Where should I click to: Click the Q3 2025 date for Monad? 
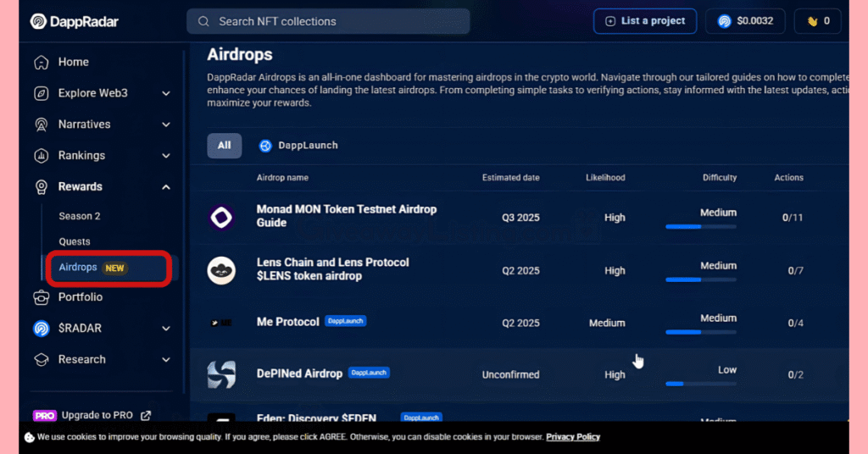point(520,218)
